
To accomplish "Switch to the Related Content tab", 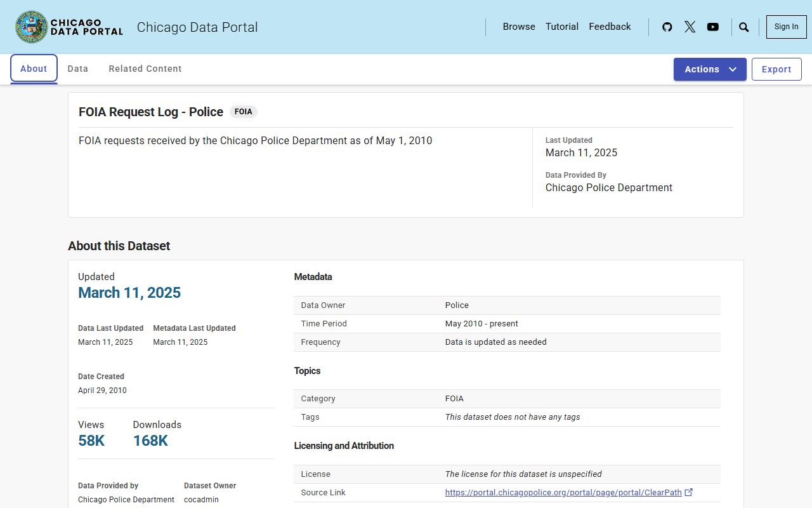I will (145, 69).
